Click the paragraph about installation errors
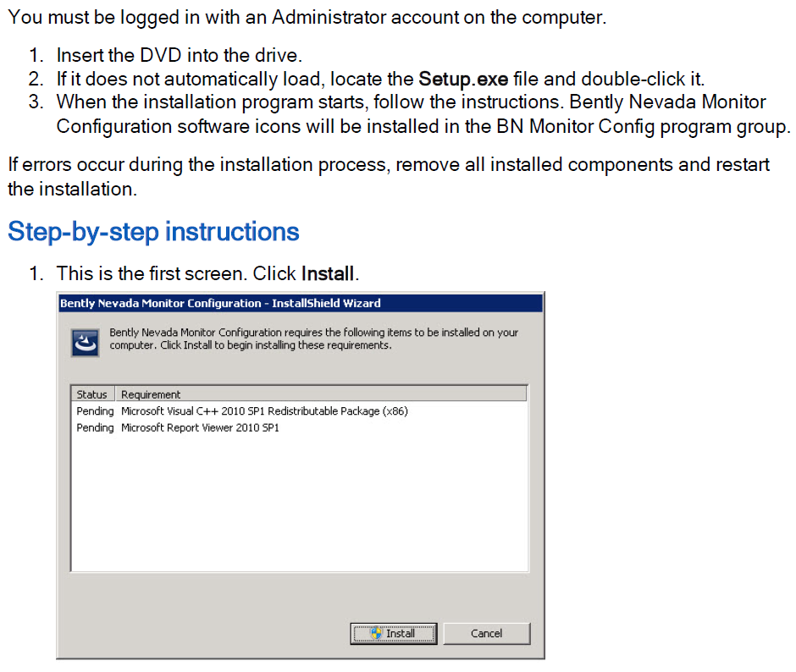The image size is (796, 672). pyautogui.click(x=389, y=177)
